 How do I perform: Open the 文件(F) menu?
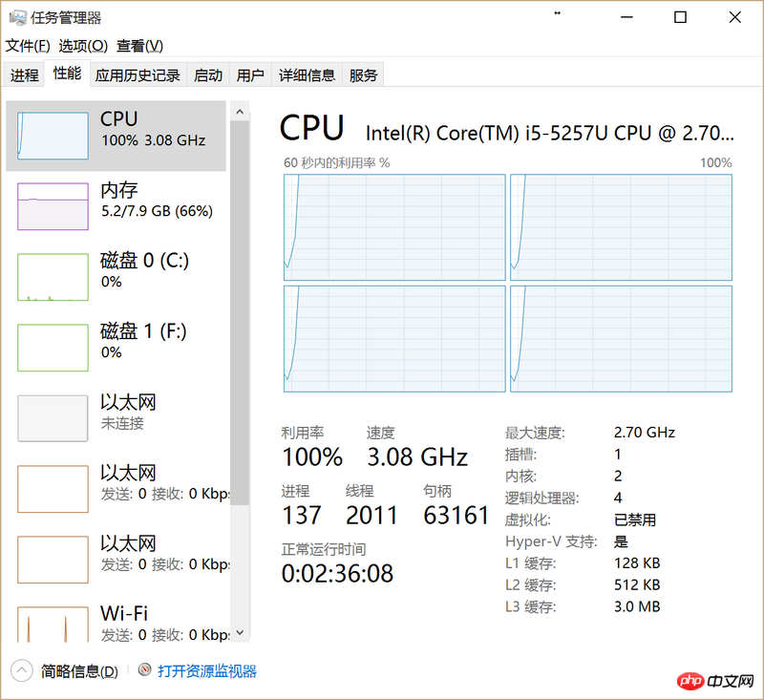[28, 46]
